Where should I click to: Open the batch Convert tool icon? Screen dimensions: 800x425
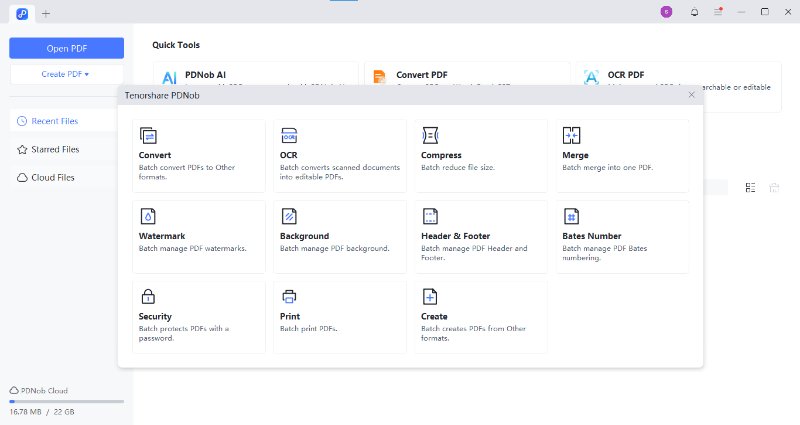148,136
